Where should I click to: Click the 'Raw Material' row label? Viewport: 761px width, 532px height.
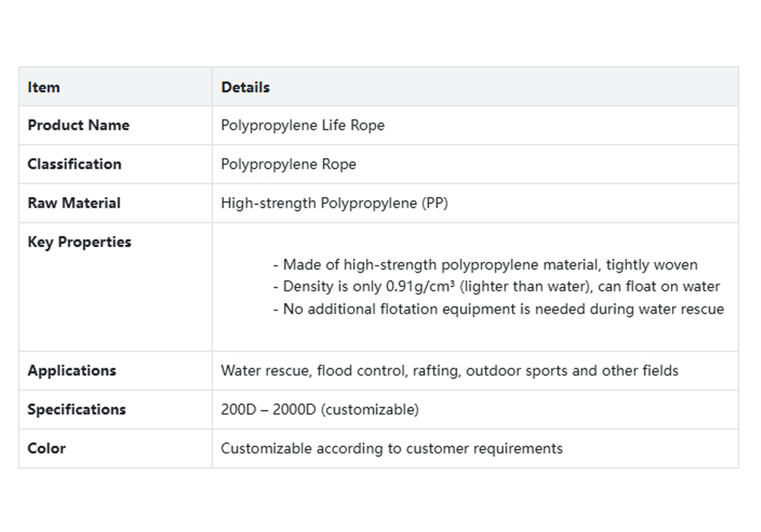pyautogui.click(x=74, y=202)
